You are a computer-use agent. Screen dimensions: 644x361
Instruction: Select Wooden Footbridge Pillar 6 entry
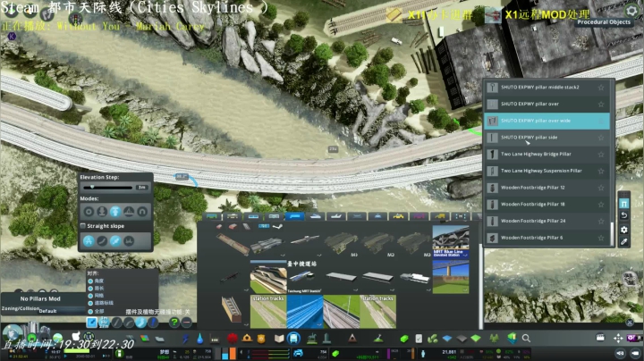[547, 238]
